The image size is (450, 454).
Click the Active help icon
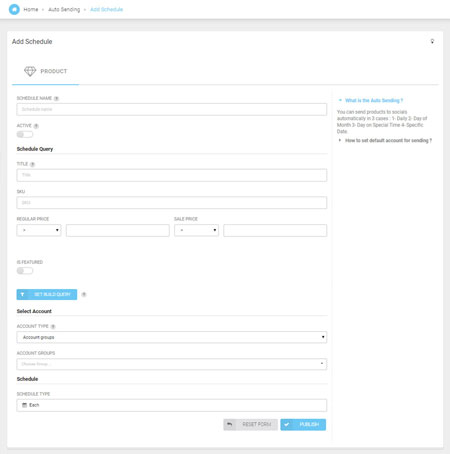tap(36, 126)
